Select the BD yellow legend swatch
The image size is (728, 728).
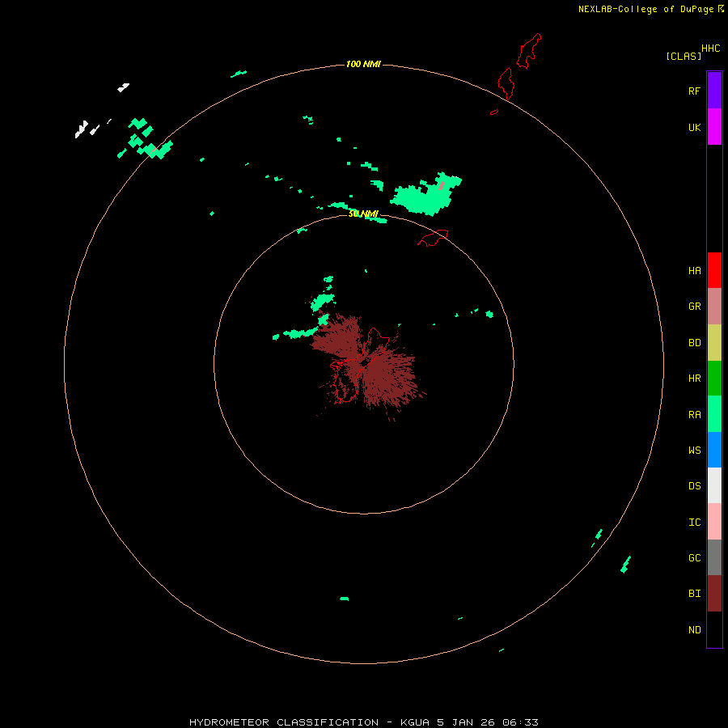714,343
